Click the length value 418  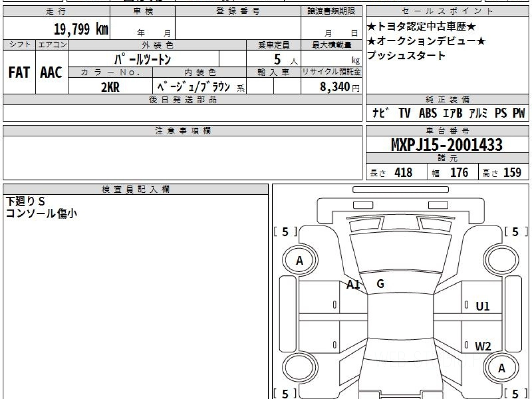(x=403, y=172)
